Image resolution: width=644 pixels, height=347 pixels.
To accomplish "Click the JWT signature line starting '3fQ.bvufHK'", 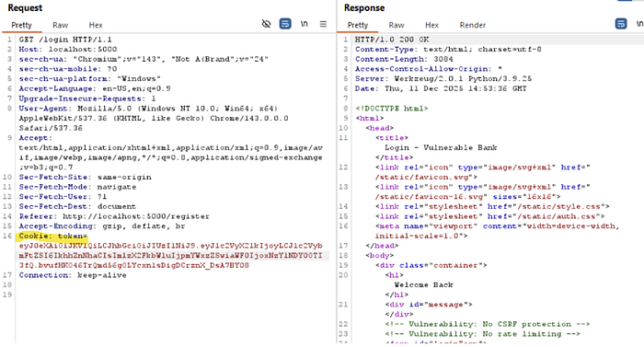I will click(x=134, y=266).
